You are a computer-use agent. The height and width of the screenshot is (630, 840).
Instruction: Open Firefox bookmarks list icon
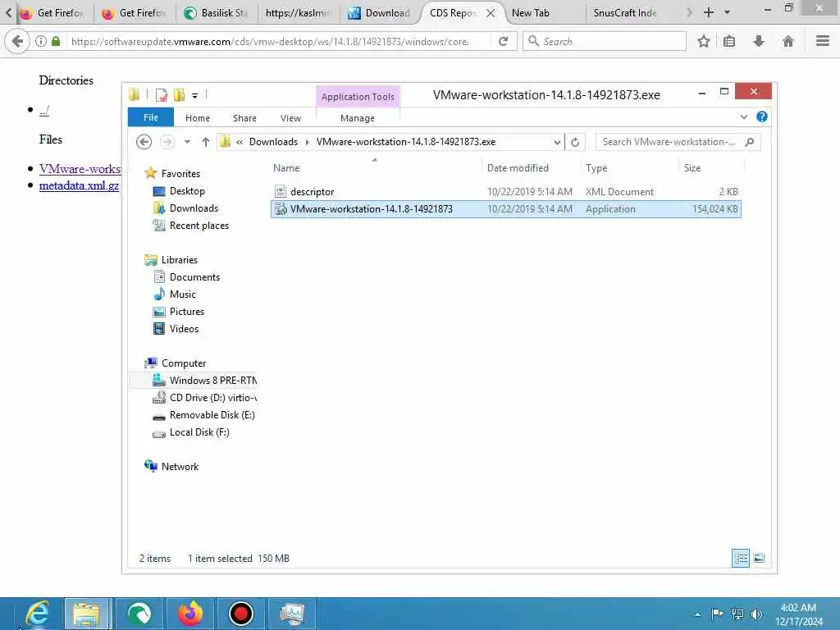pos(729,41)
